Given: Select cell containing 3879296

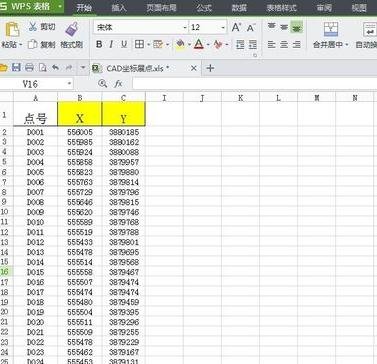Looking at the screenshot, I should [x=124, y=322].
